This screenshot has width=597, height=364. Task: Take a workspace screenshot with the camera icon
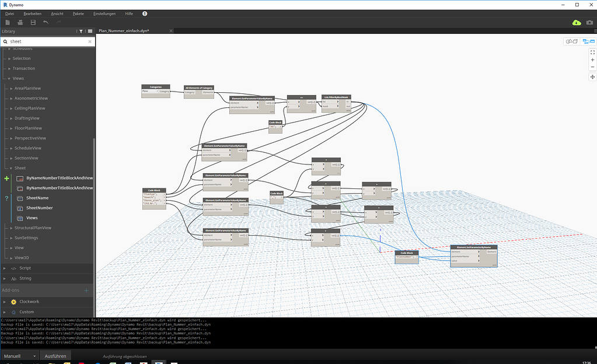(x=589, y=22)
